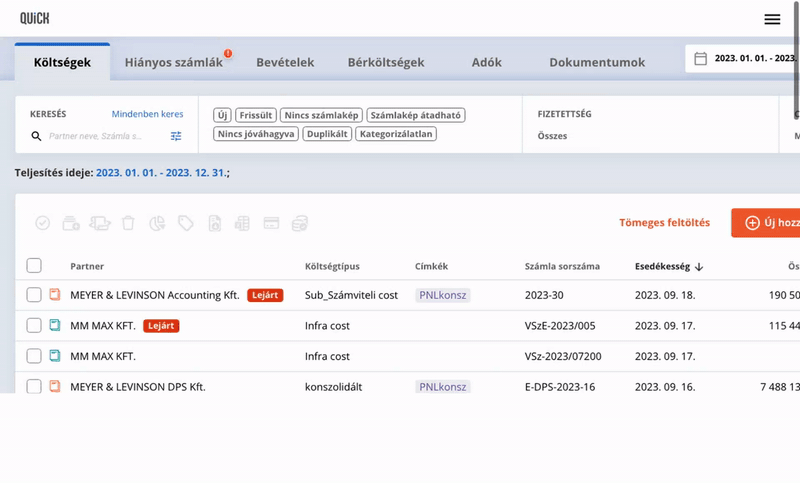
Task: Switch to the Költségek tab
Action: [x=62, y=62]
